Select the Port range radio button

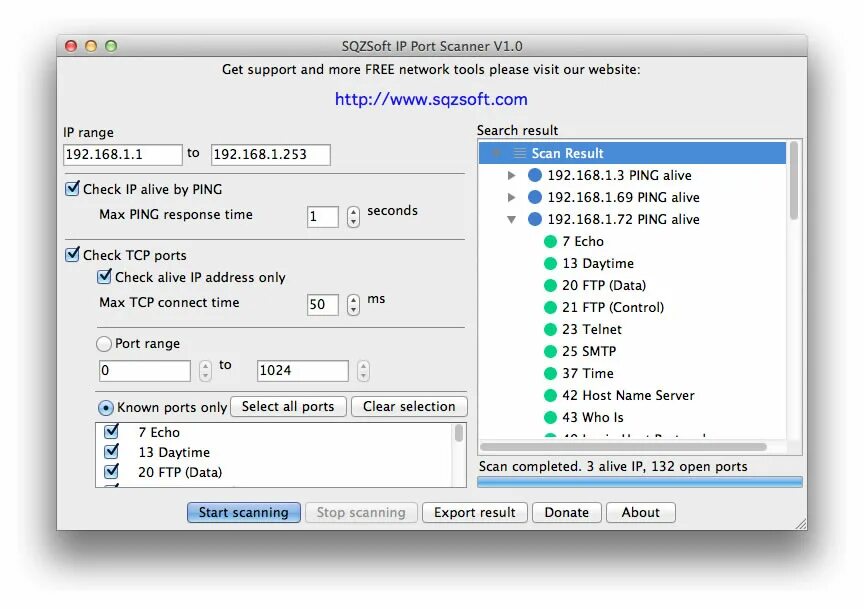(x=104, y=344)
